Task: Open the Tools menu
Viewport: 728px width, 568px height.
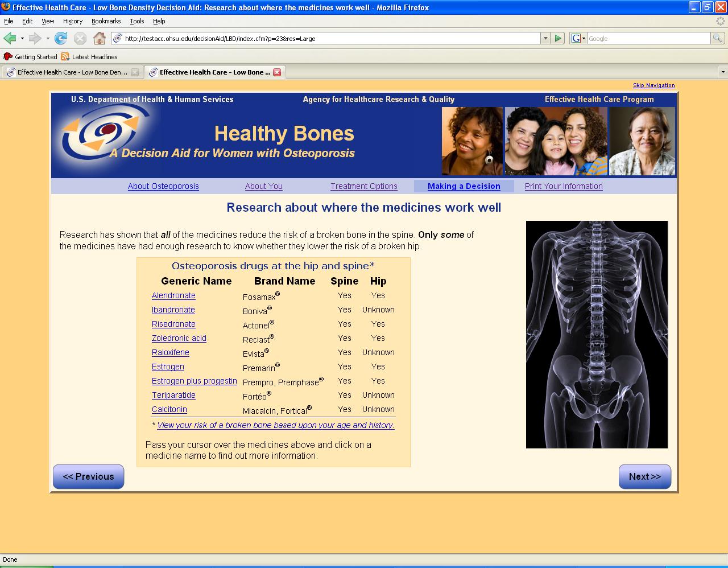Action: pos(137,21)
